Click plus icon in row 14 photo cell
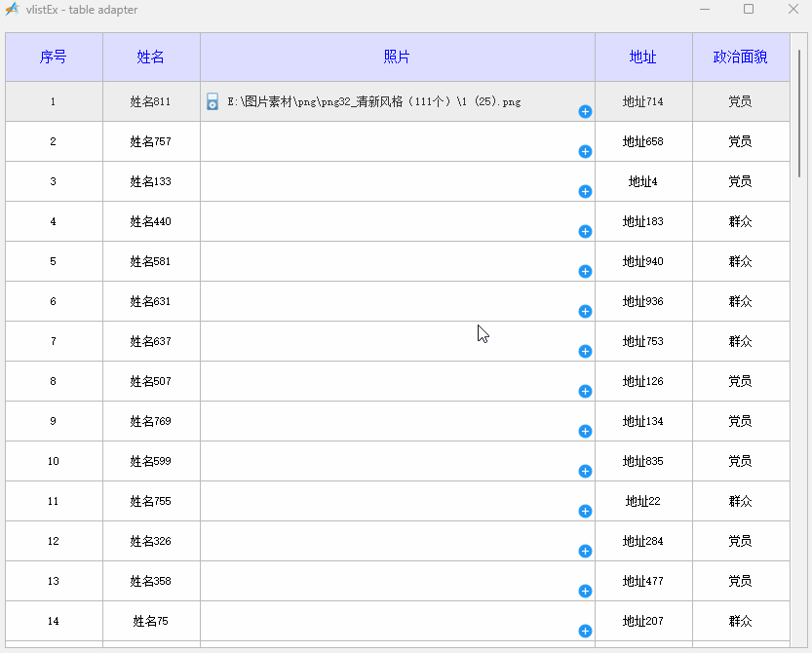This screenshot has width=812, height=653. 585,631
